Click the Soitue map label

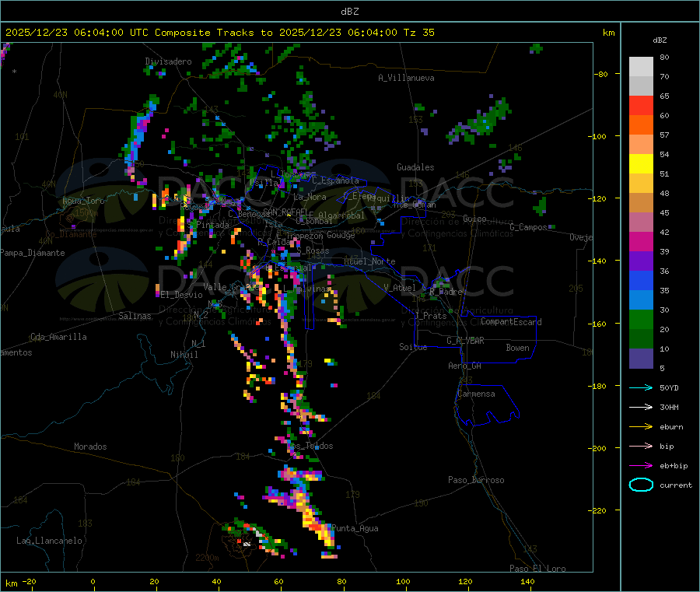tap(413, 347)
